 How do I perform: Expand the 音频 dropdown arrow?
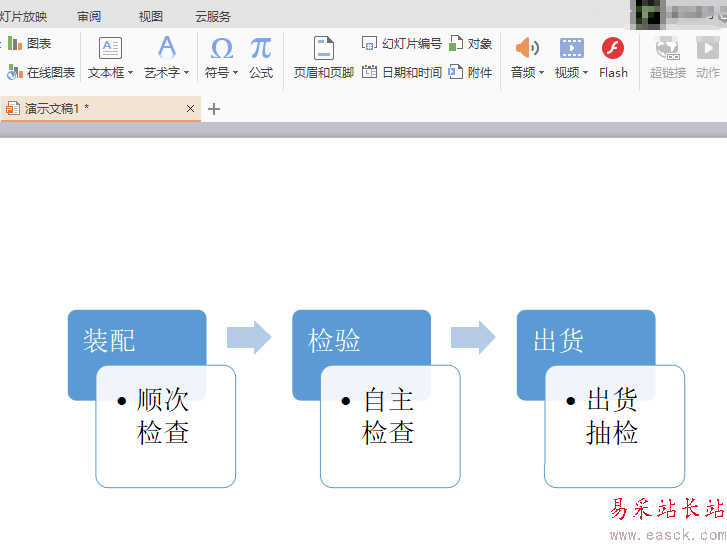[542, 73]
